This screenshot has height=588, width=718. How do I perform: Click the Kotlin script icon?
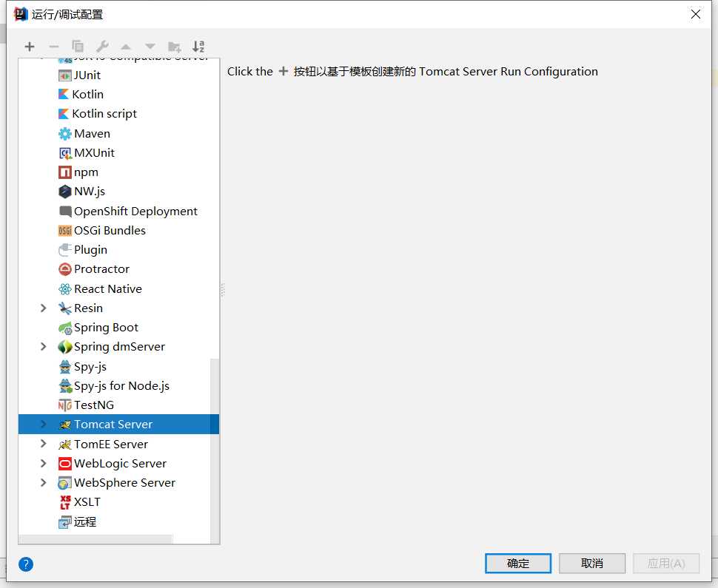64,113
